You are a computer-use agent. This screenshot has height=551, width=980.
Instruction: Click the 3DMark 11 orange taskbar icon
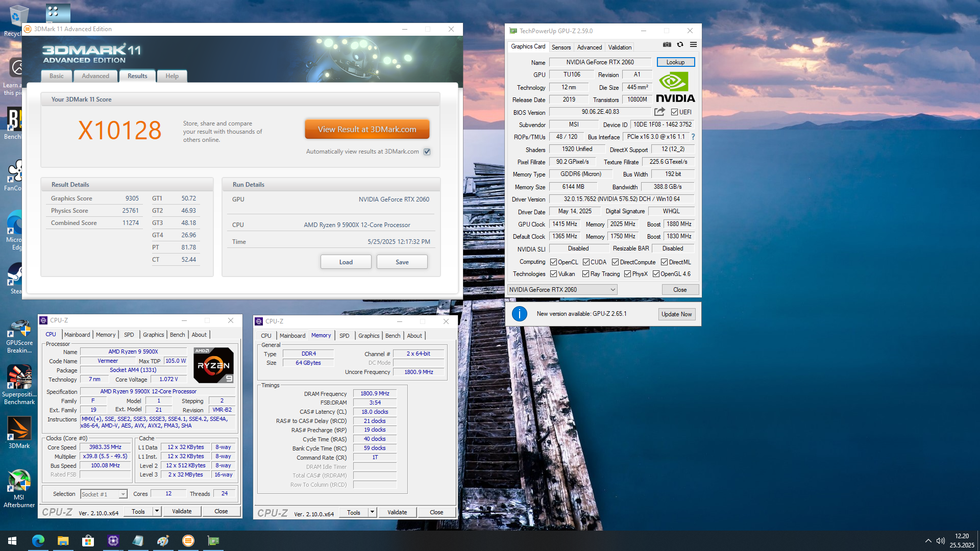188,541
